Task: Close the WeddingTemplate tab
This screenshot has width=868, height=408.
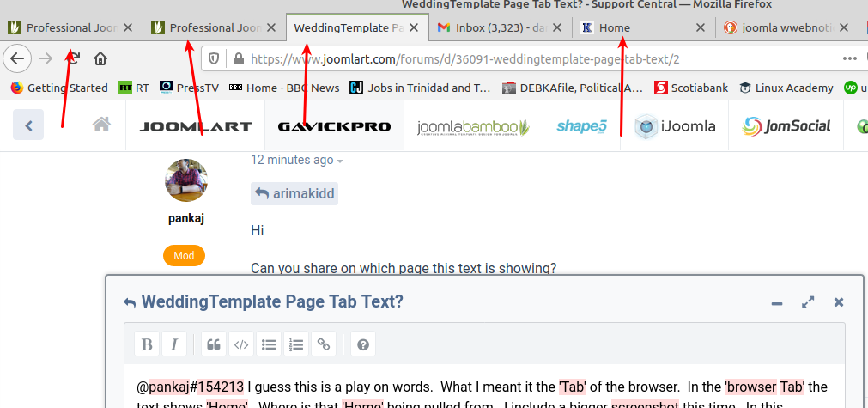Action: (x=414, y=27)
